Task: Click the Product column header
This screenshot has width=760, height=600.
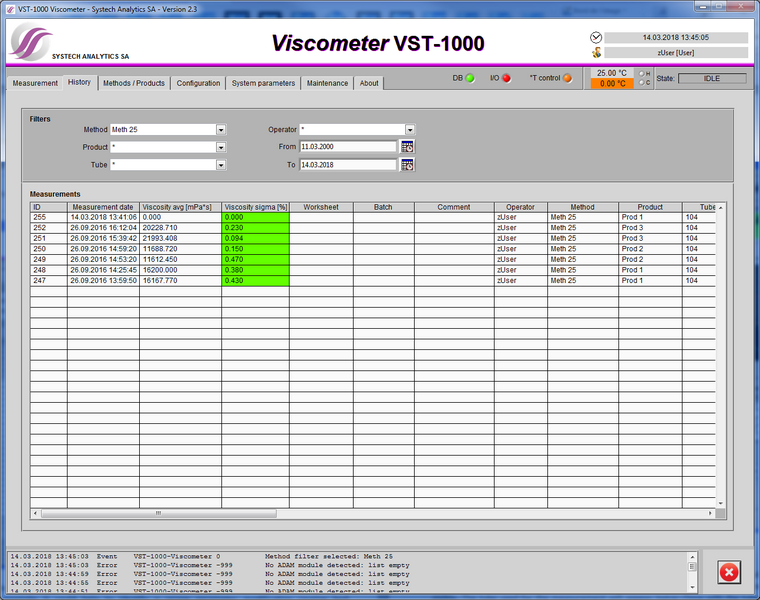Action: [650, 207]
